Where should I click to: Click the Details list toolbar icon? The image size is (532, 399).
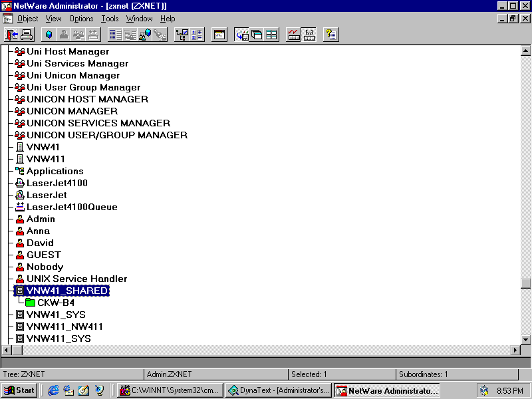pos(115,35)
